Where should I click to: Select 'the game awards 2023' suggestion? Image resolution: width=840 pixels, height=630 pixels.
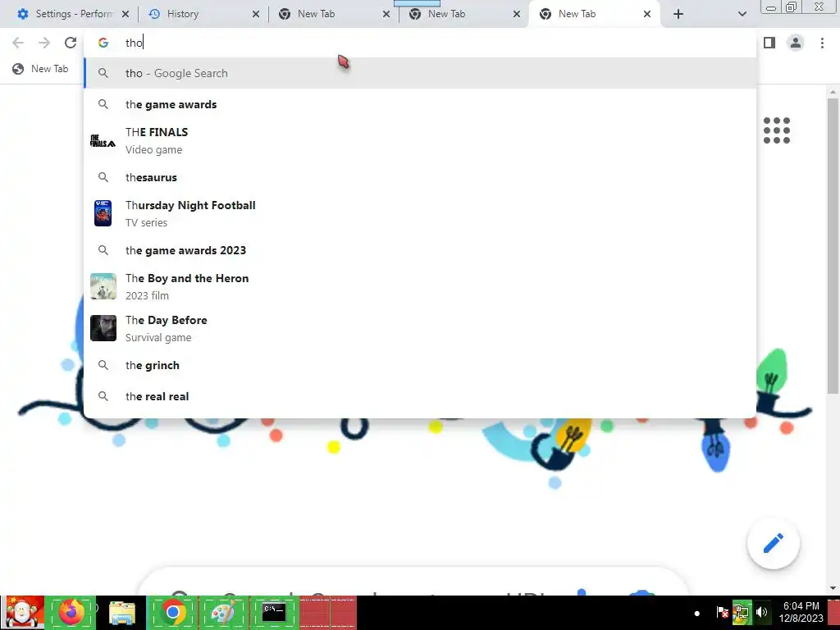tap(420, 250)
